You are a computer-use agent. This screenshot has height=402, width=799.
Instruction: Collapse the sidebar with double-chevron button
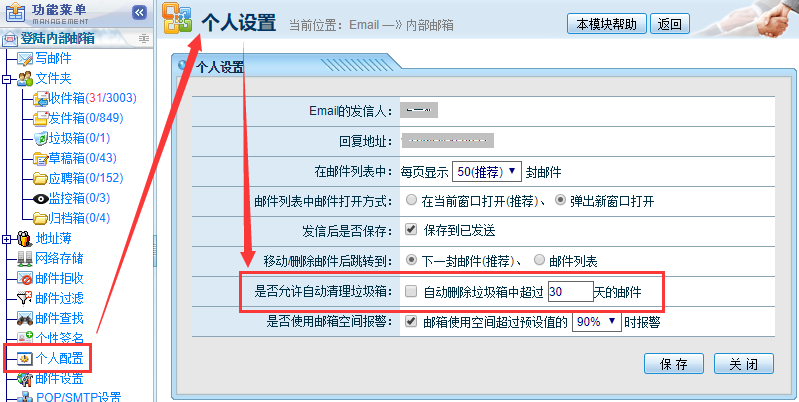(x=139, y=13)
